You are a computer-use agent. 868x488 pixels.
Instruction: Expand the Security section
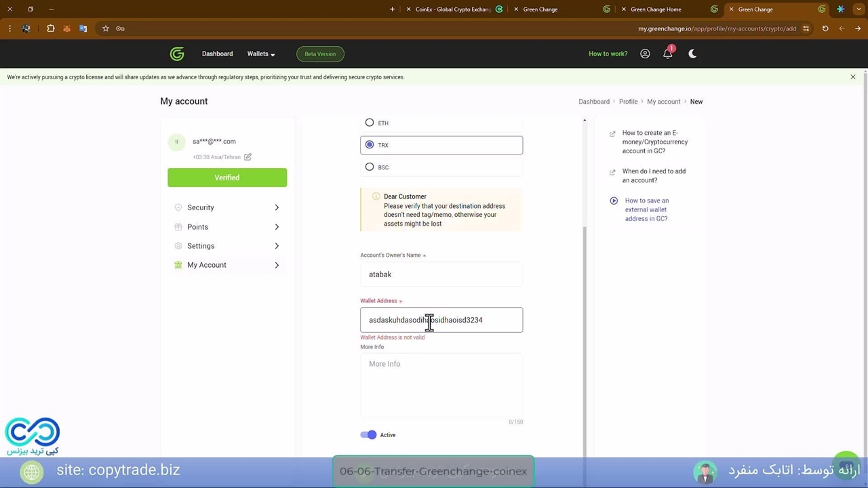click(226, 207)
